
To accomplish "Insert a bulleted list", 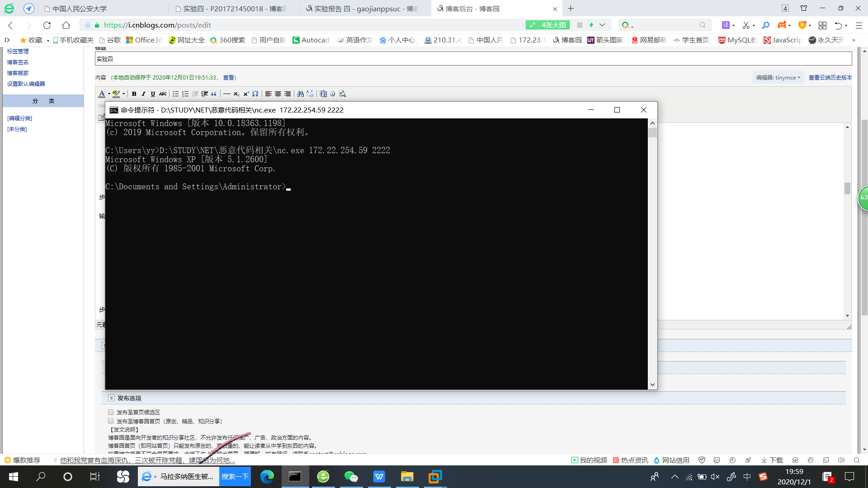I will tap(176, 94).
